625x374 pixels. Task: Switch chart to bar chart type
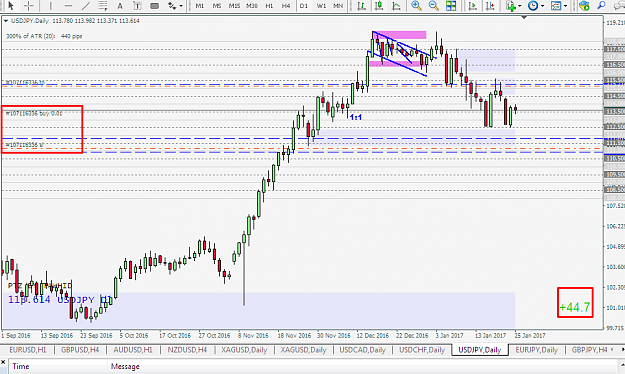(362, 6)
